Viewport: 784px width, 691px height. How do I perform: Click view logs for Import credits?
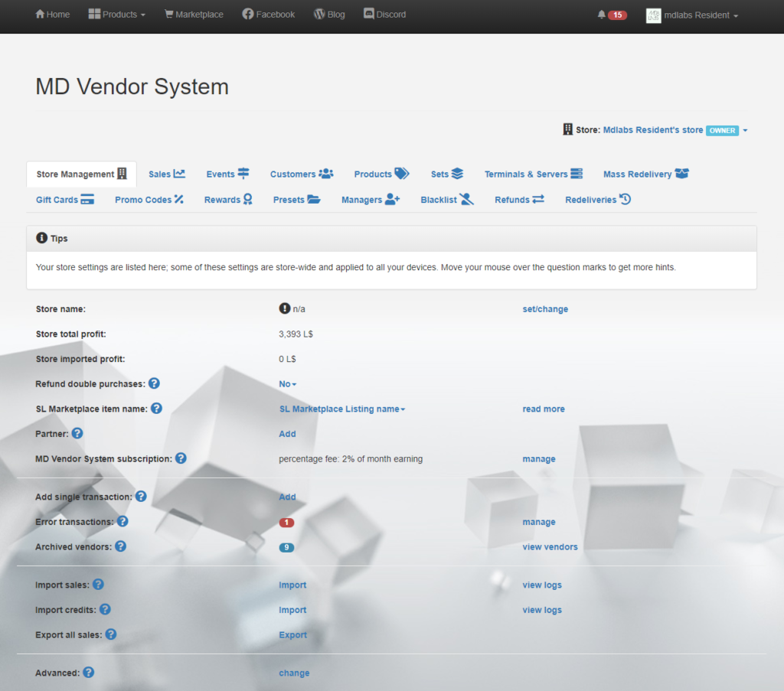coord(542,610)
